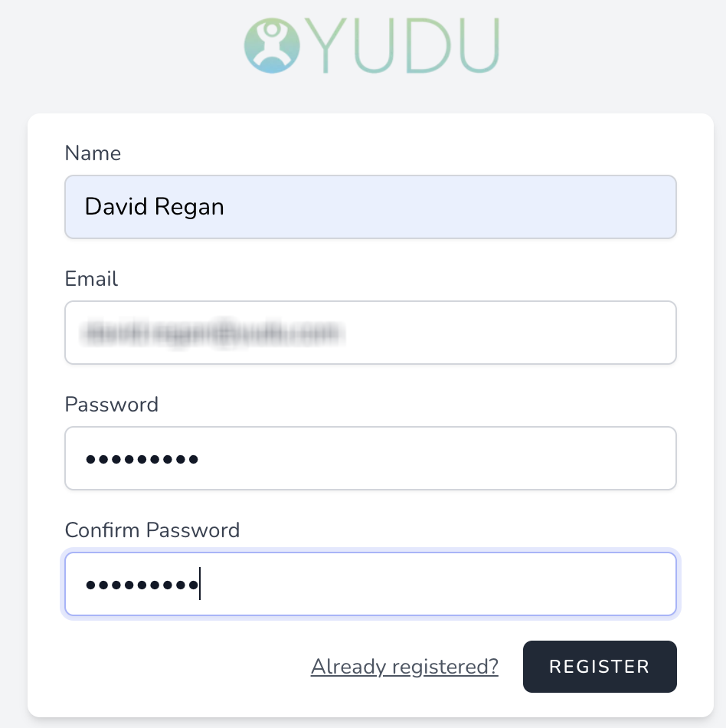Focus the Confirm Password field

[x=371, y=583]
